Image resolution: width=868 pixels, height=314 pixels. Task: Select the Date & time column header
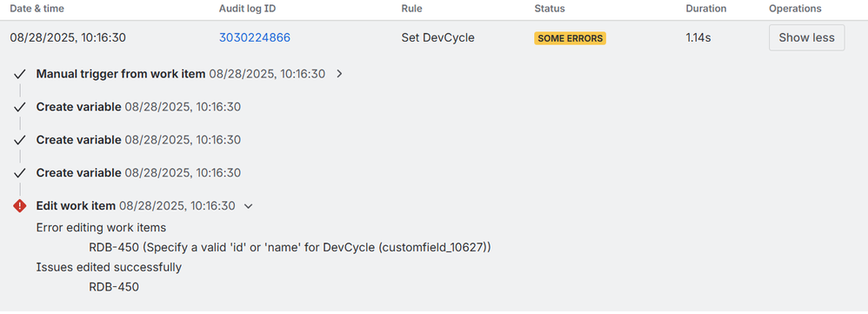pyautogui.click(x=37, y=9)
